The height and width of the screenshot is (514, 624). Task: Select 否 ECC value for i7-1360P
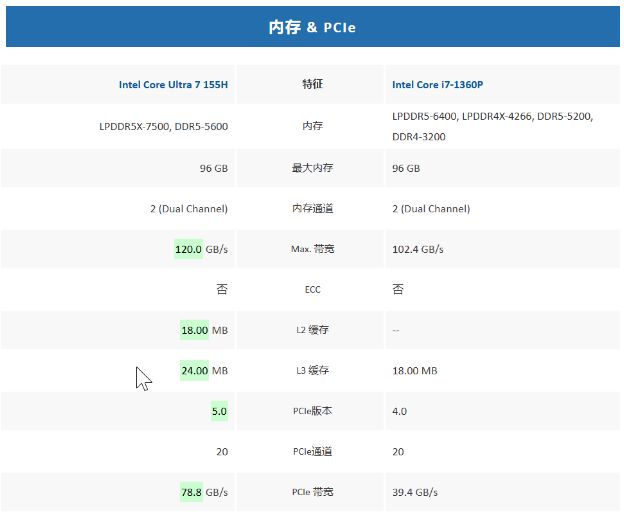coord(398,289)
